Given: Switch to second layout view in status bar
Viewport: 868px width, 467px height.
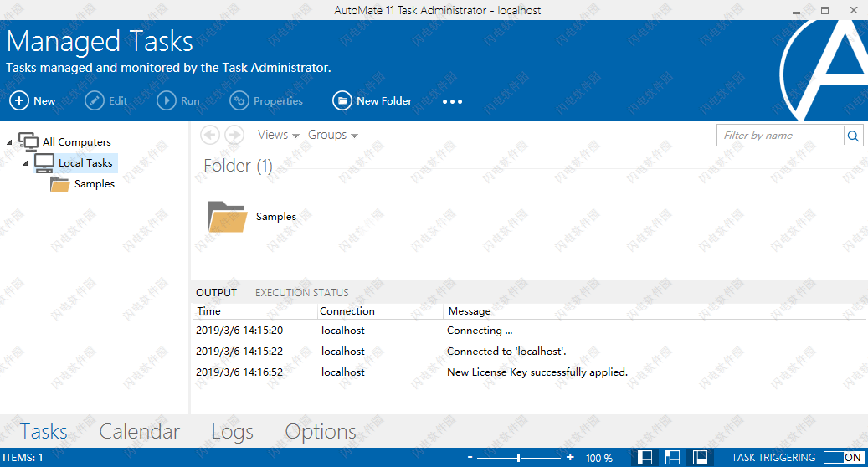Looking at the screenshot, I should point(673,458).
